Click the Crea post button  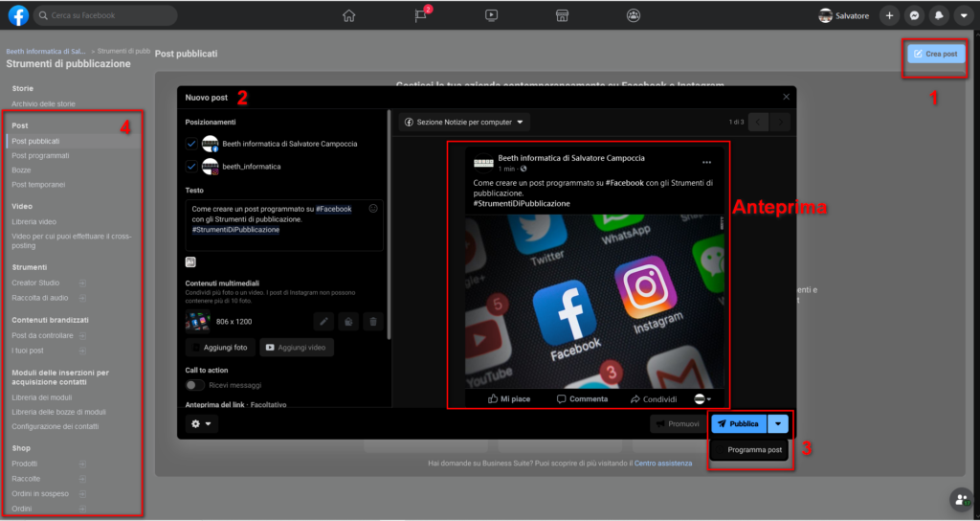tap(936, 54)
